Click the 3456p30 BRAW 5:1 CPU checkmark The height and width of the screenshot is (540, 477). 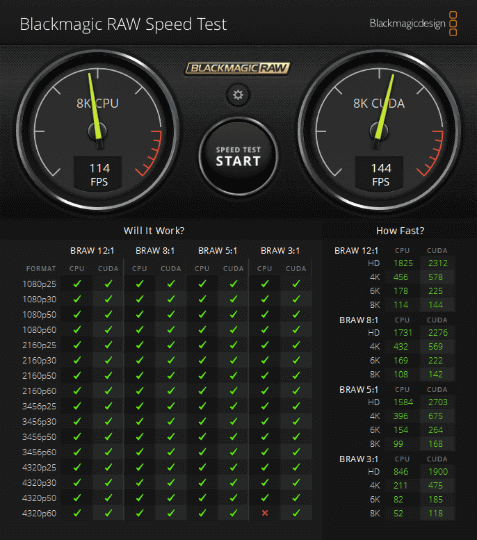tap(202, 422)
